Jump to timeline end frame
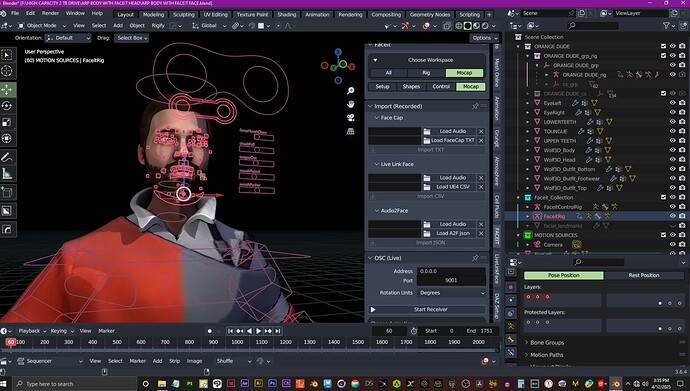The image size is (690, 391). 278,331
